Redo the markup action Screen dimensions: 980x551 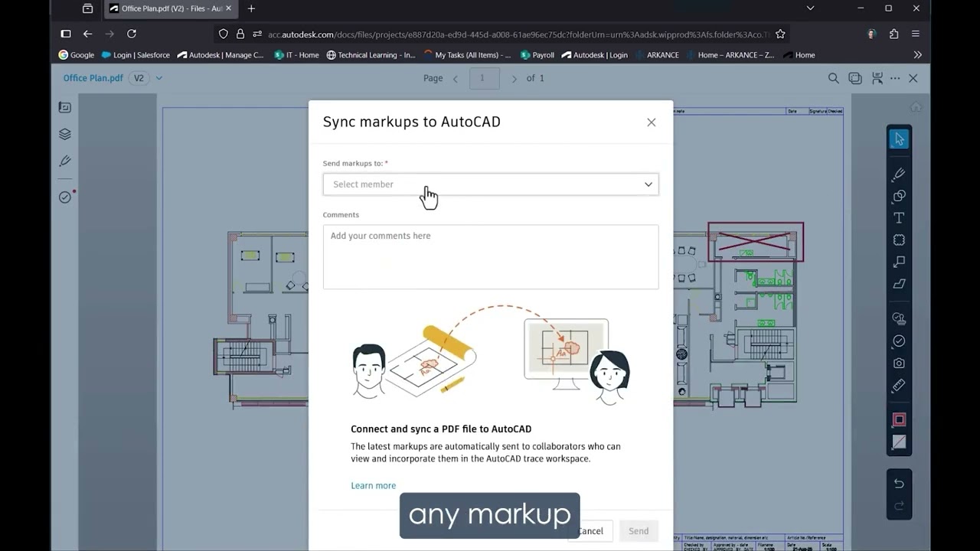(x=899, y=506)
